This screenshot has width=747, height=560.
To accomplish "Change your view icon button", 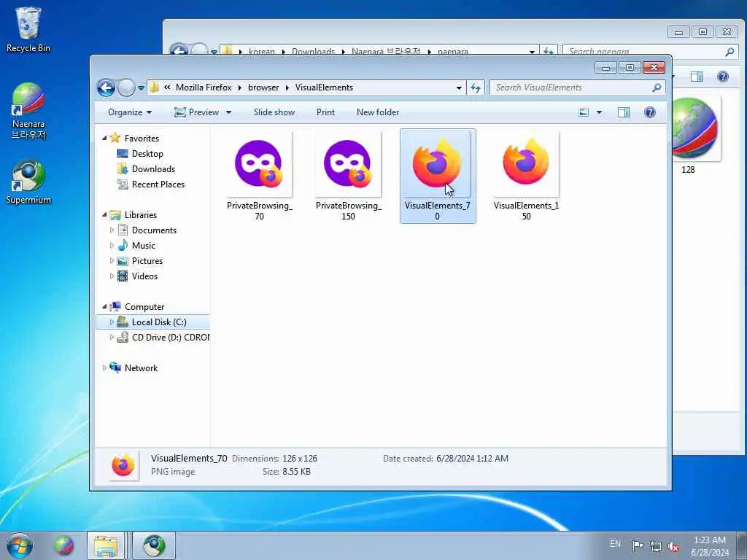I will coord(584,112).
